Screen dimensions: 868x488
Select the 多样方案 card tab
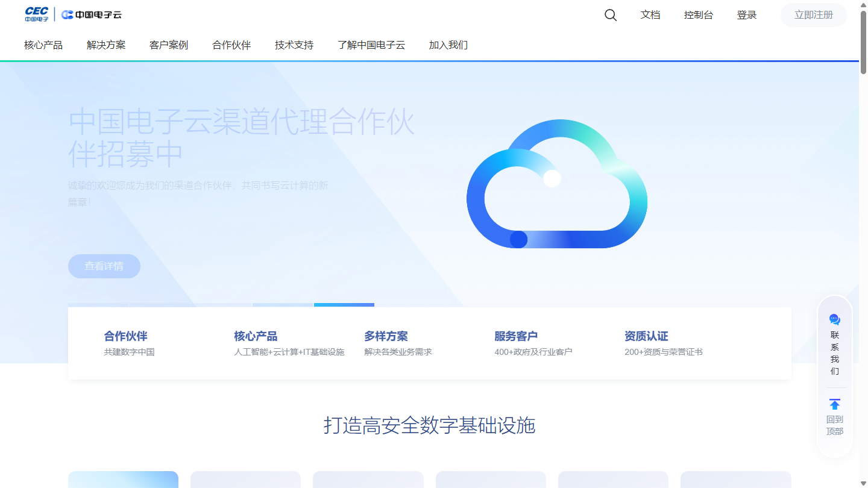pos(398,343)
